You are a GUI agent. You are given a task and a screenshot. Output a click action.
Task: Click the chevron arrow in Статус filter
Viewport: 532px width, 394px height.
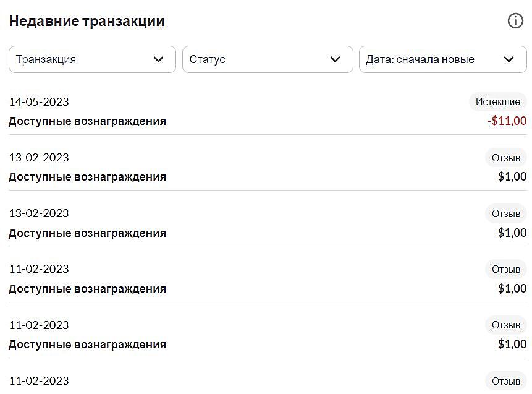coord(336,59)
